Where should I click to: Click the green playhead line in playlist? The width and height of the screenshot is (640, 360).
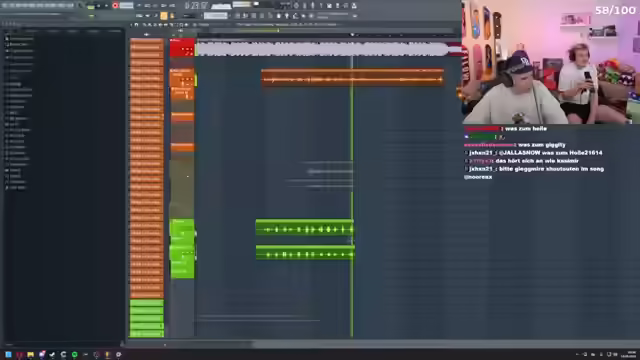(x=352, y=196)
